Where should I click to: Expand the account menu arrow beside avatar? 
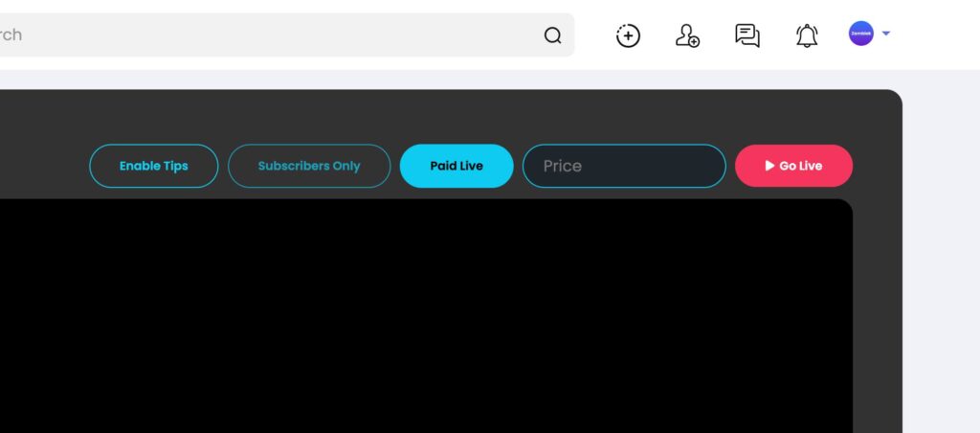click(x=885, y=34)
